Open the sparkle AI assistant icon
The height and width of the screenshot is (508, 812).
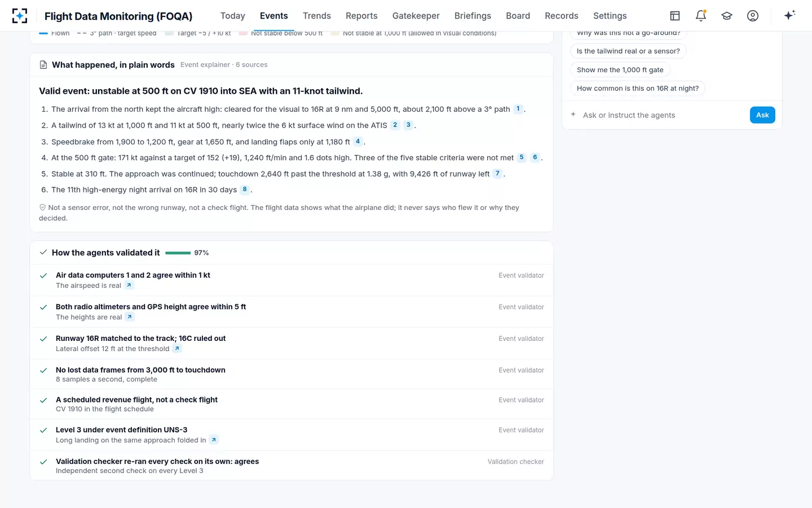point(789,15)
